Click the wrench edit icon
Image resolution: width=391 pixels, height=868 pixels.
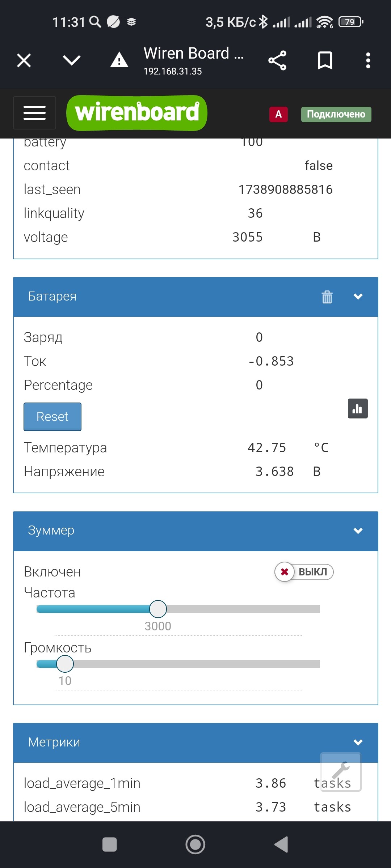tap(341, 772)
